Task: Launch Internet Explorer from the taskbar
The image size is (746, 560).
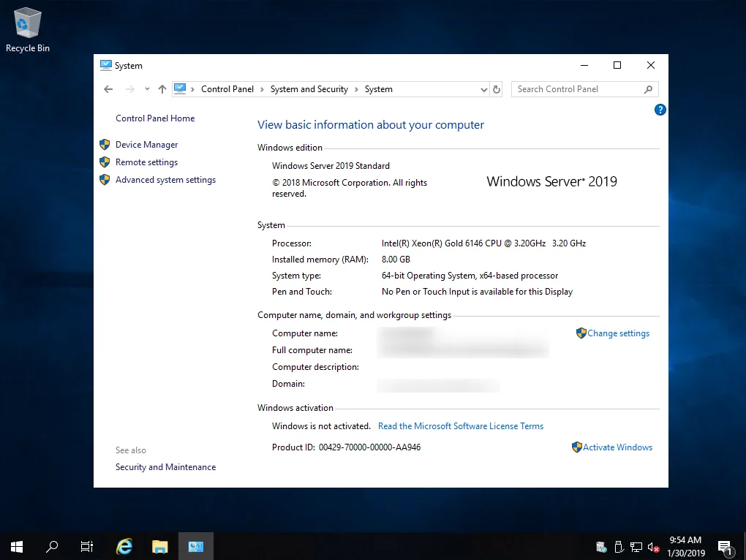Action: (124, 546)
